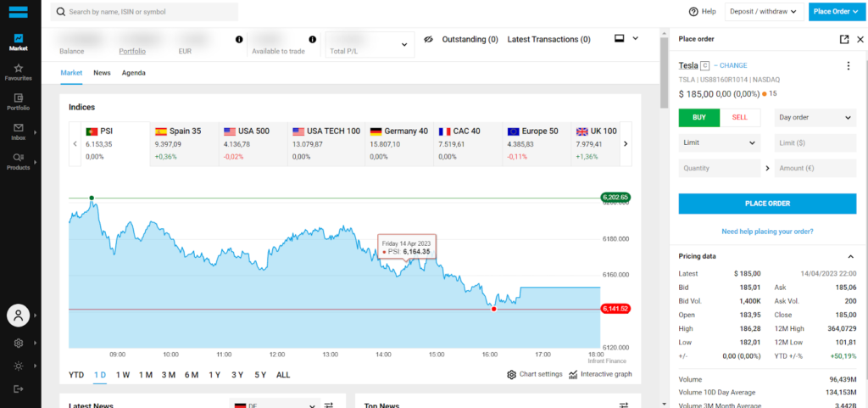
Task: Click the Quantity input field
Action: coord(719,168)
